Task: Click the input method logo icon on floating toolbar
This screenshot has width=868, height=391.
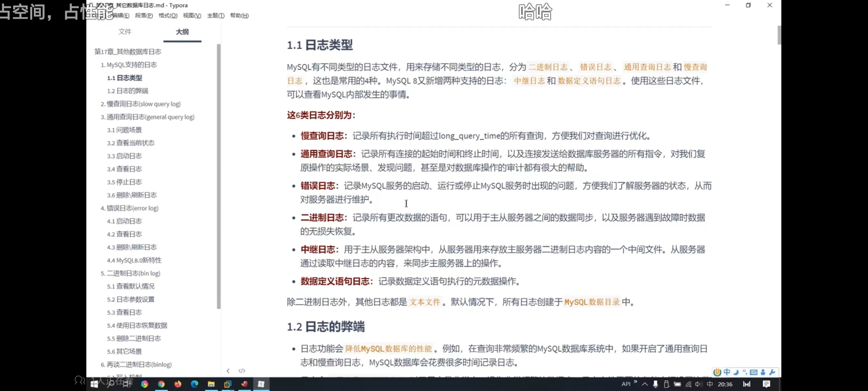Action: coord(717,372)
